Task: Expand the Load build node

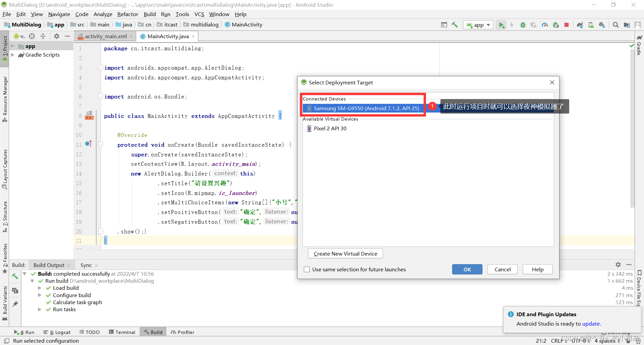Action: tap(40, 288)
